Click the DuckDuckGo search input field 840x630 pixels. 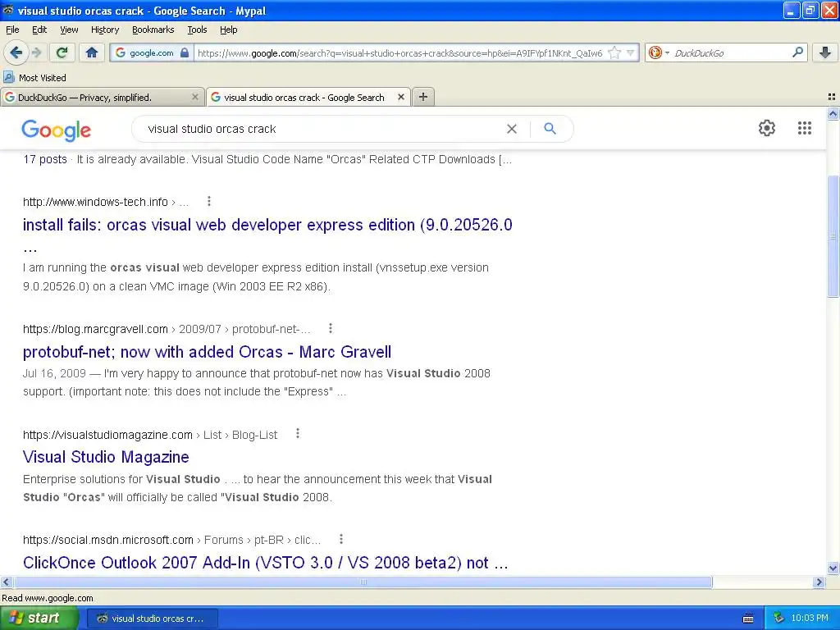pyautogui.click(x=731, y=53)
